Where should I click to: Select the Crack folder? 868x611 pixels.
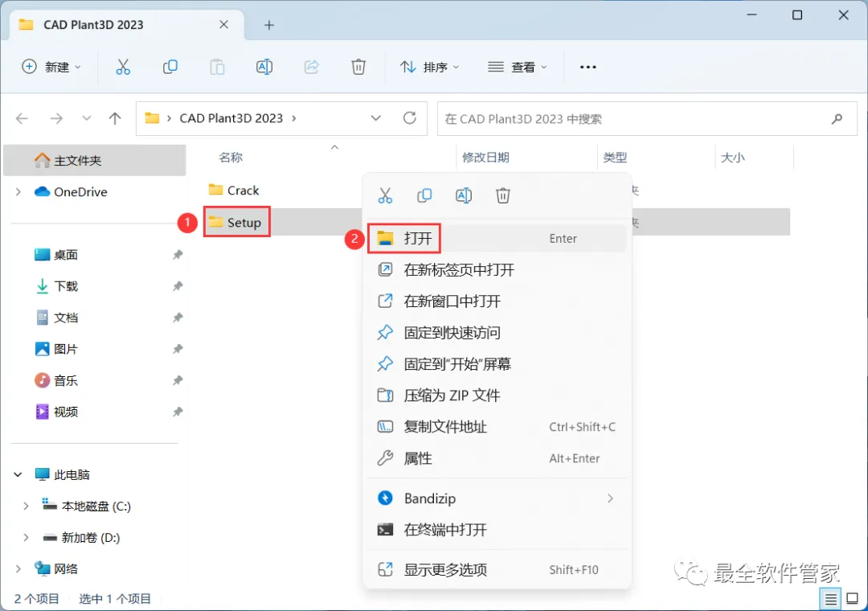[x=234, y=191]
